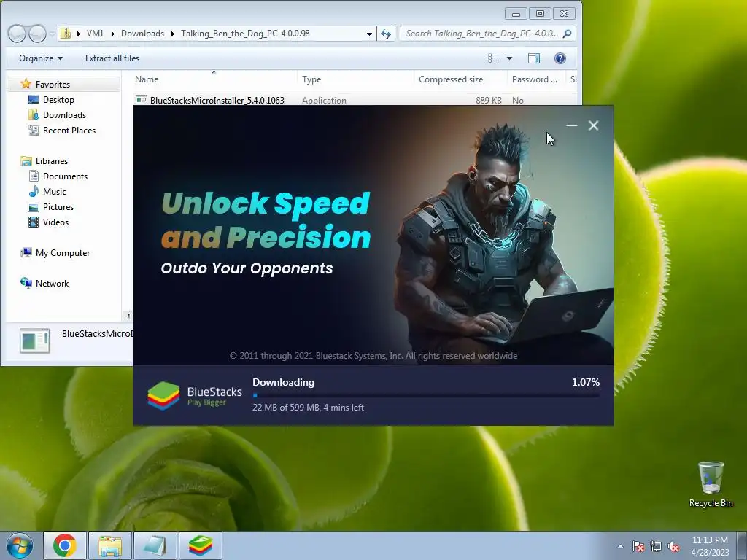
Task: Sort by the Type column header
Action: point(355,79)
